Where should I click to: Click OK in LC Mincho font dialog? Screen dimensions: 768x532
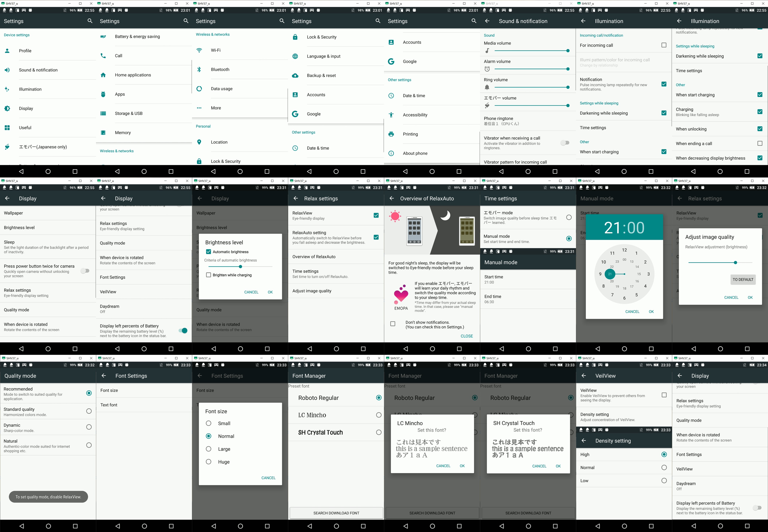[462, 466]
